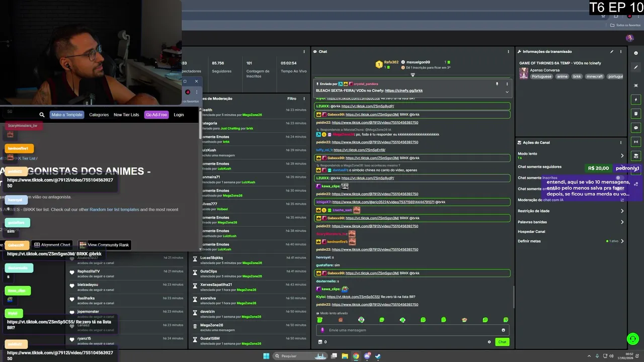644x362 pixels.
Task: Open the Informações da transmissão options menu
Action: (621, 51)
